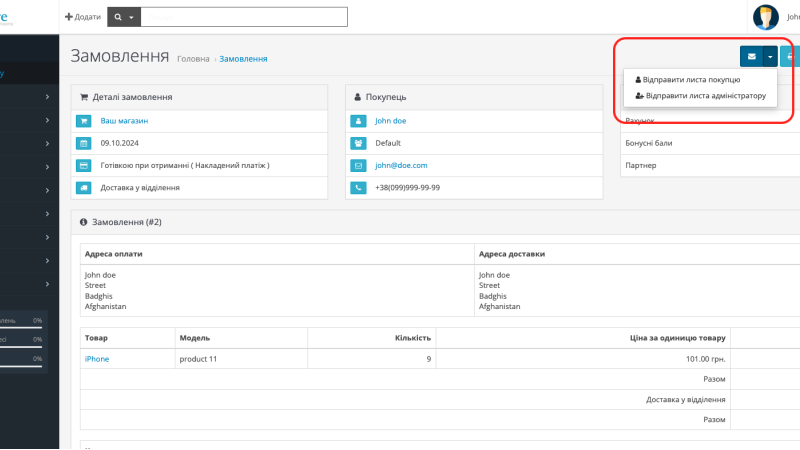
Task: Click the cart icon in 'Деталі замовлення' header
Action: pyautogui.click(x=84, y=97)
